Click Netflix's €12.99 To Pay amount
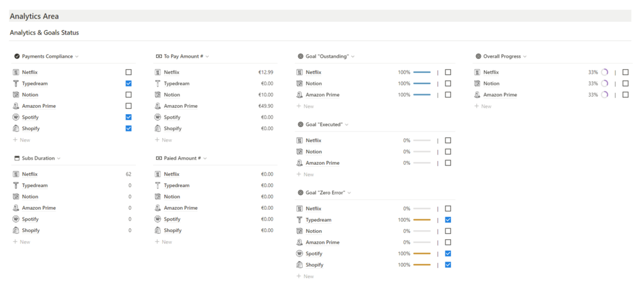Screen dimensions: 644x293 (x=264, y=72)
